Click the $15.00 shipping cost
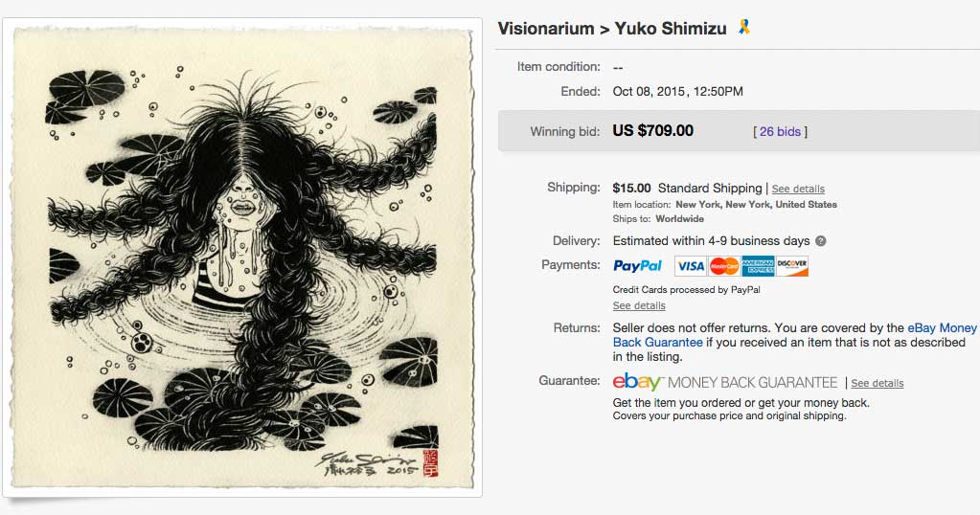This screenshot has height=515, width=980. tap(631, 188)
